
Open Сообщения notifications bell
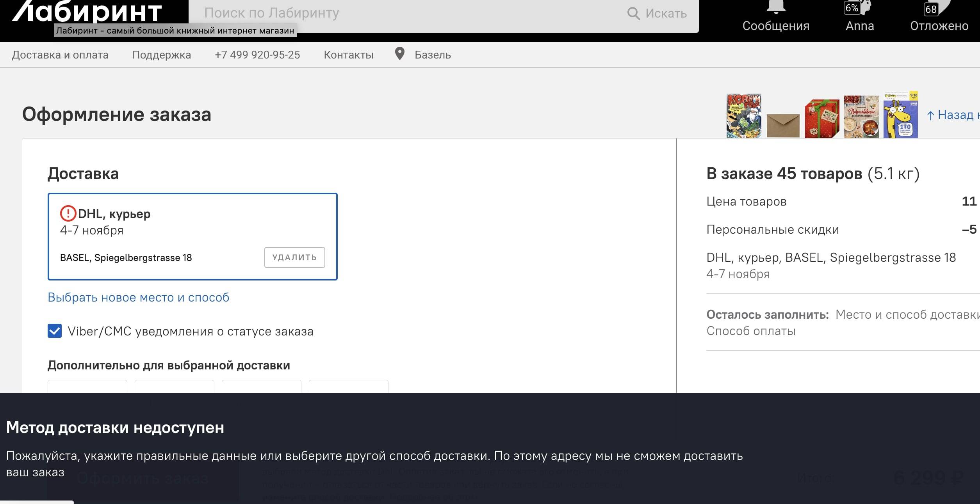point(776,16)
